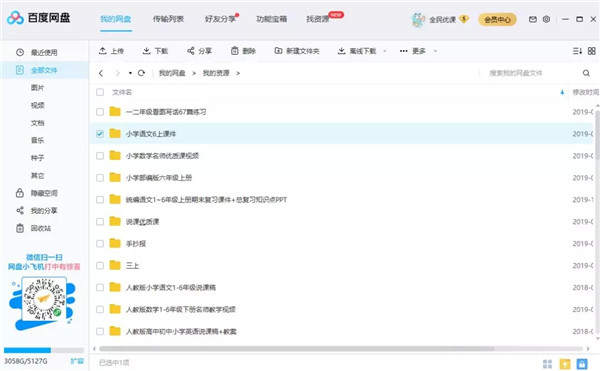Expand the chevron after 我的网盘 breadcrumb
This screenshot has height=371, width=600.
click(x=194, y=73)
